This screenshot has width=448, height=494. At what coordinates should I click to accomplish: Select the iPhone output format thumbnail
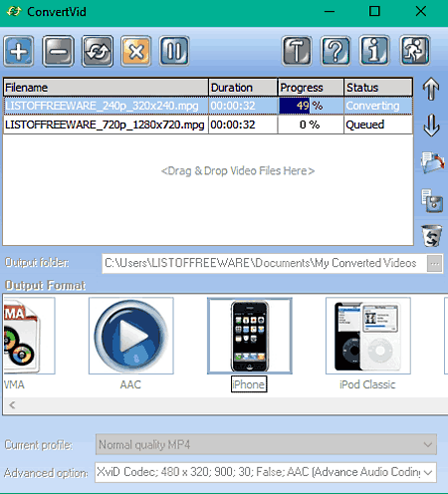point(250,336)
